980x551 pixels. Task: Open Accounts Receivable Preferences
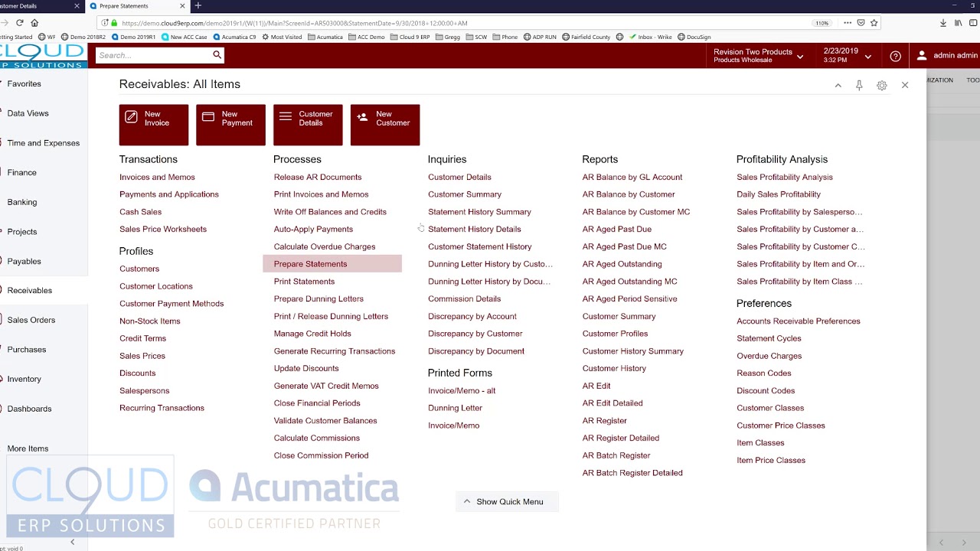[799, 321]
